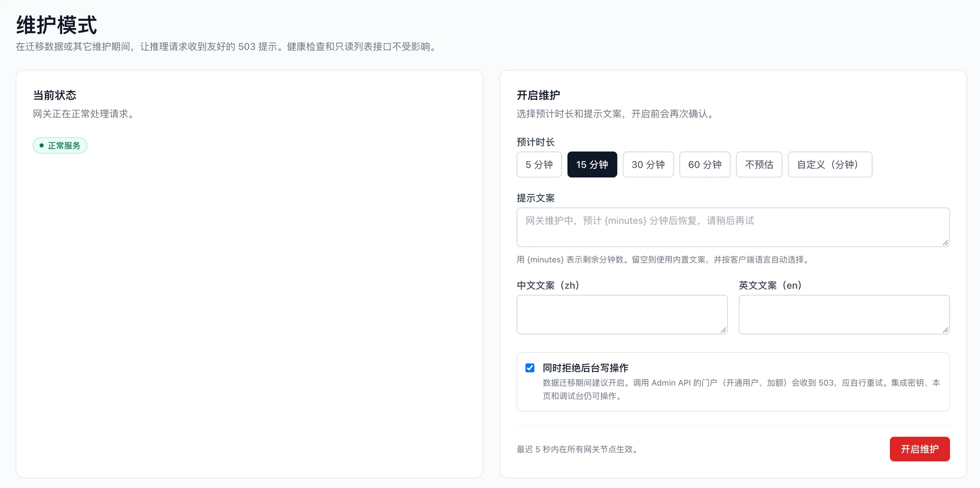Click the {minutes} helper hint under 提示文案
Image resolution: width=980 pixels, height=488 pixels.
[664, 260]
